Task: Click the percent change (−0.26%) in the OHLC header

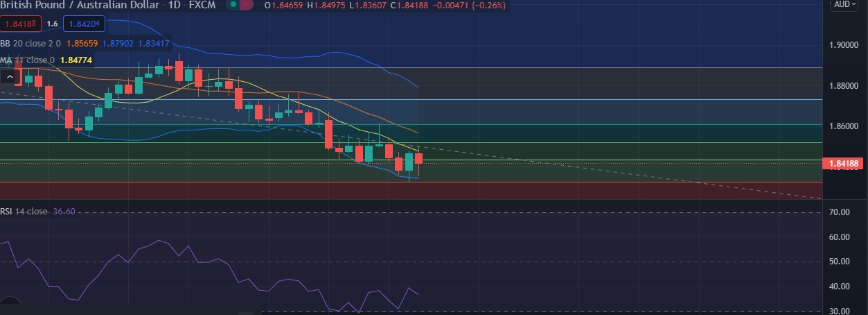Action: [x=490, y=5]
